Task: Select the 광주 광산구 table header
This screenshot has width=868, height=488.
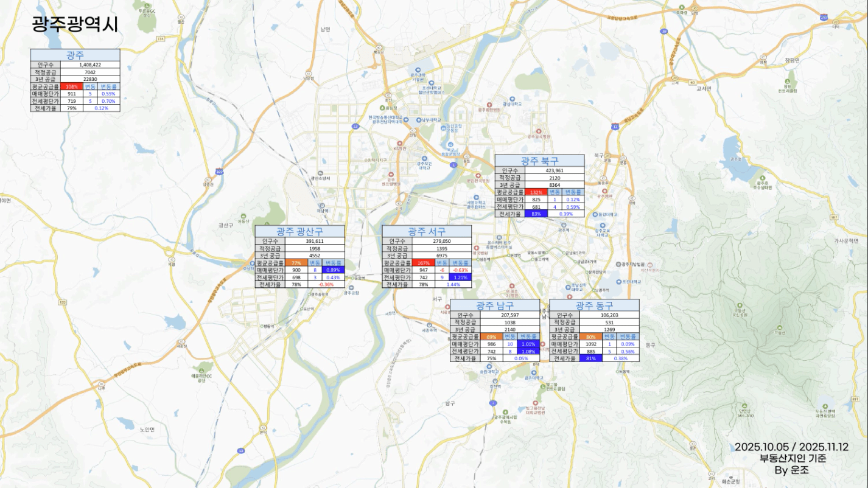Action: point(299,232)
